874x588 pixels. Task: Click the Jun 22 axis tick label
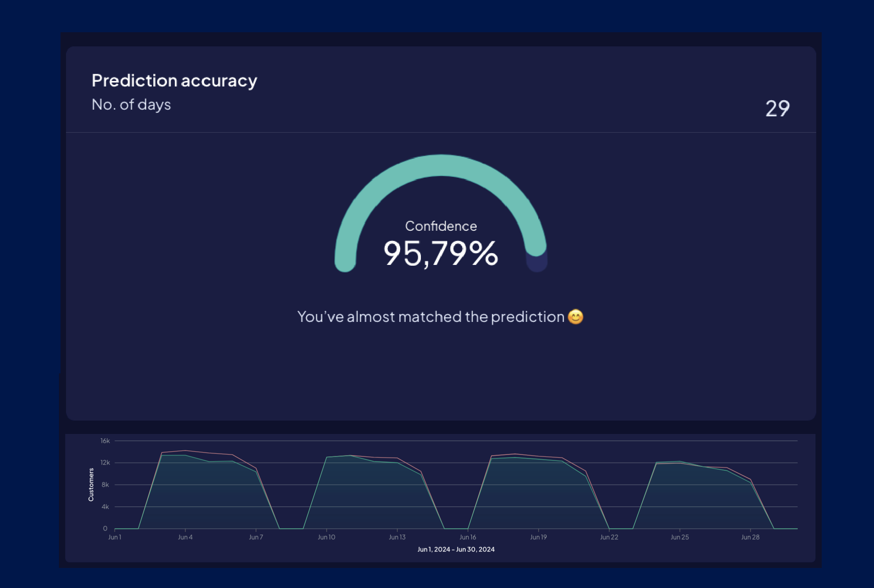tap(609, 537)
